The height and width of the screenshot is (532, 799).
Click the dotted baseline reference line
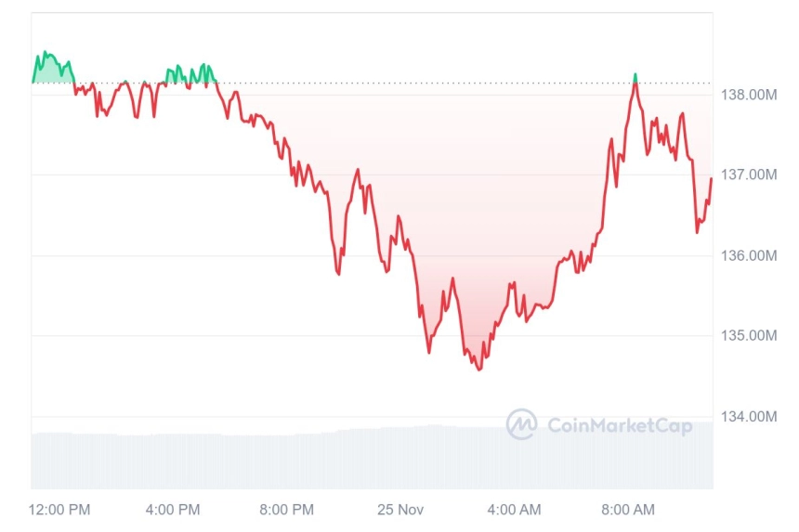click(372, 83)
